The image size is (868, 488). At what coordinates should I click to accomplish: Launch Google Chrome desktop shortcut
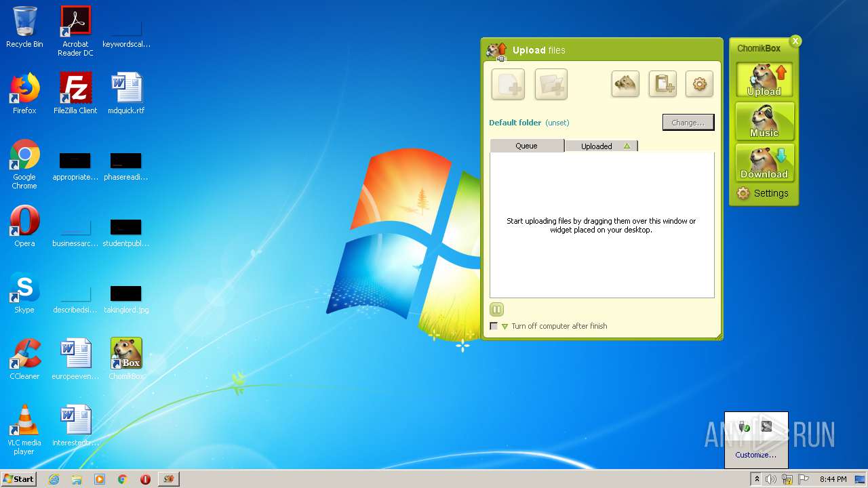pyautogui.click(x=24, y=165)
